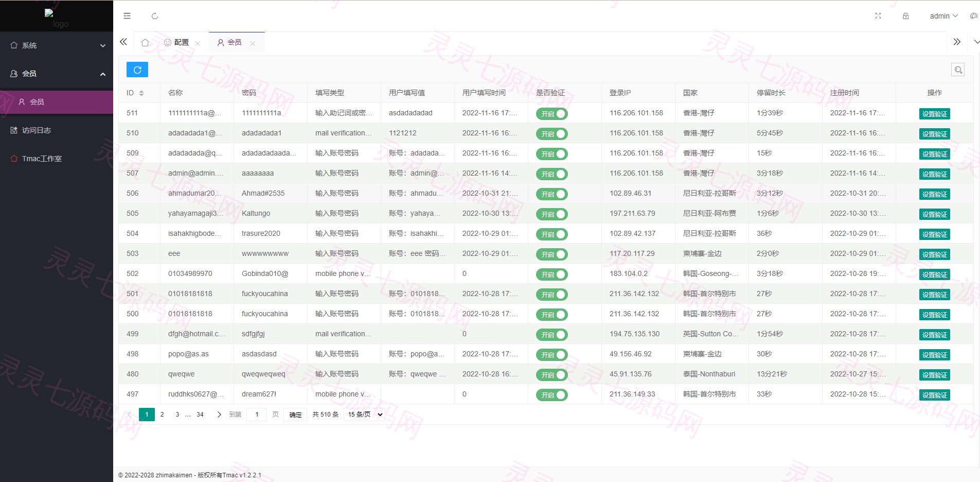
Task: Open the tab options dropdown chevron
Action: 976,42
